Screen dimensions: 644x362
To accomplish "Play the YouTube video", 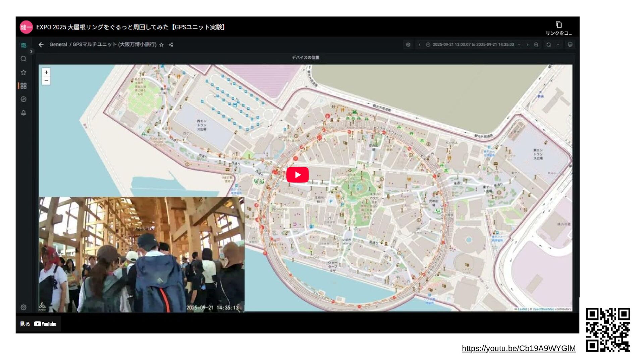I will (297, 175).
